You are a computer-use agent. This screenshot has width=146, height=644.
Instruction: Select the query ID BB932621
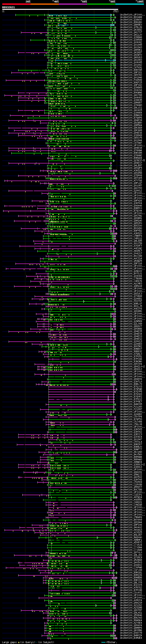click(x=8, y=7)
